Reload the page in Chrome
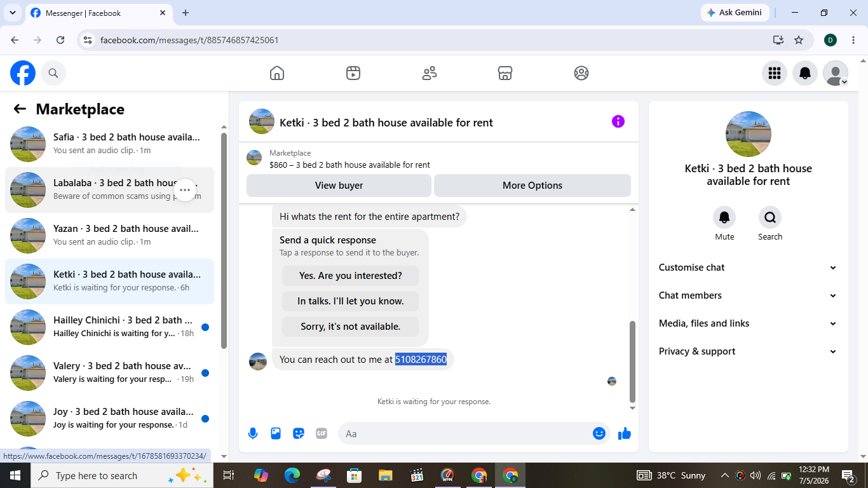Viewport: 868px width, 488px height. [x=60, y=40]
